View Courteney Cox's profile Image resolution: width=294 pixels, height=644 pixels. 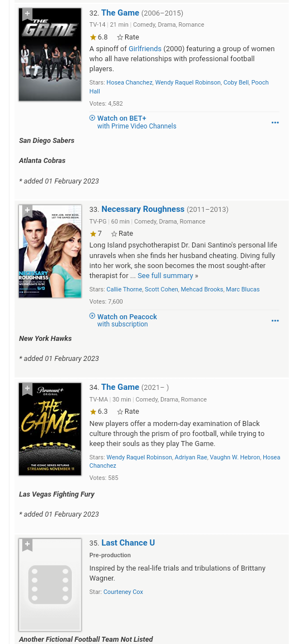124,592
